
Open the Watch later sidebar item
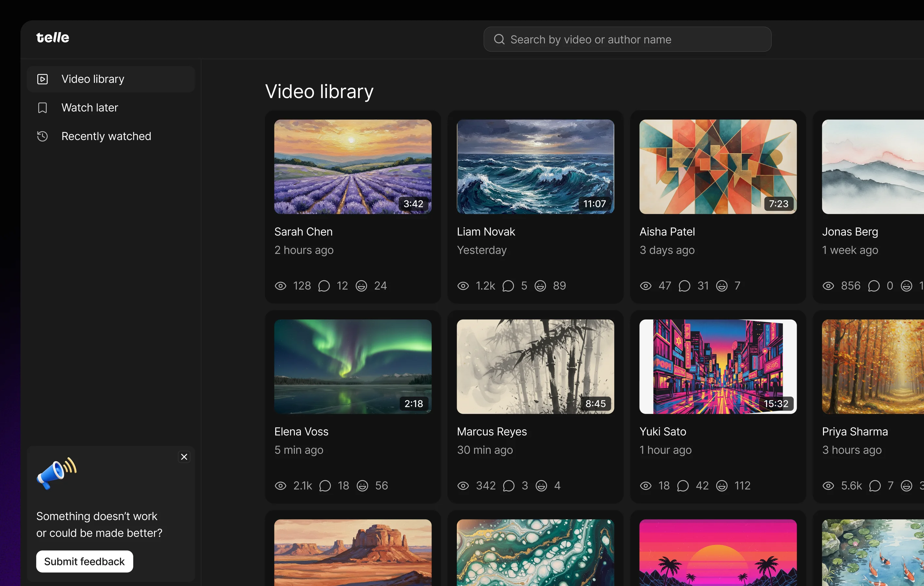click(111, 108)
